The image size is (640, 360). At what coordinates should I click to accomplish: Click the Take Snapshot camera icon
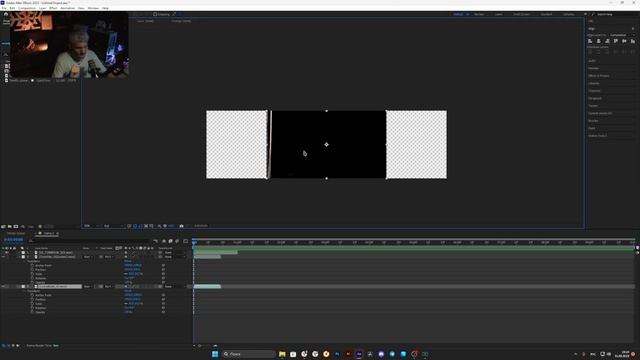181,226
